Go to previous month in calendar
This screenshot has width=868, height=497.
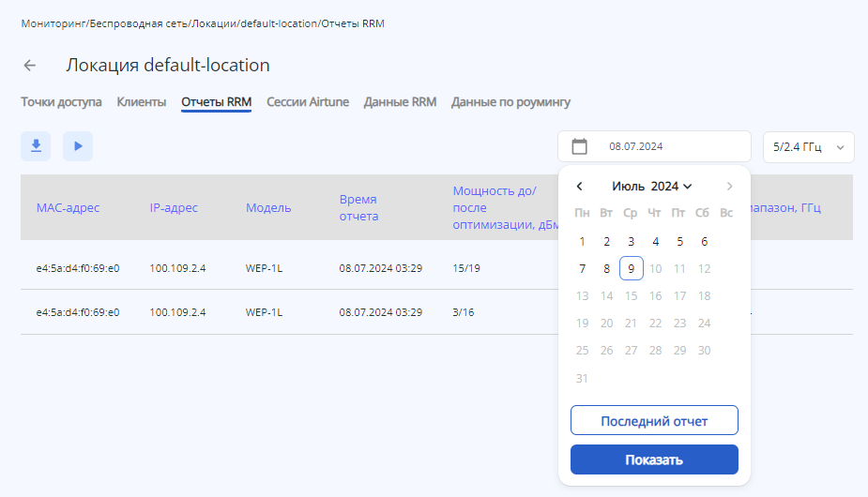pos(580,187)
